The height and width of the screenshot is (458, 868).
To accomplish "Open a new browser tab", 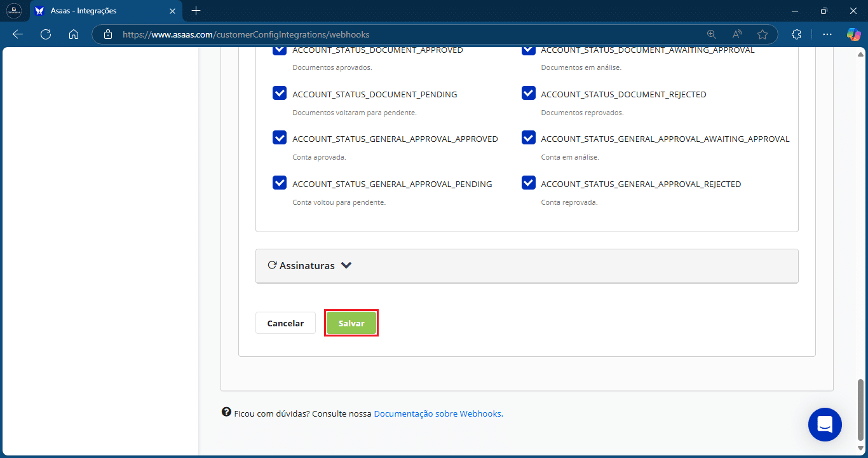I will pos(196,10).
